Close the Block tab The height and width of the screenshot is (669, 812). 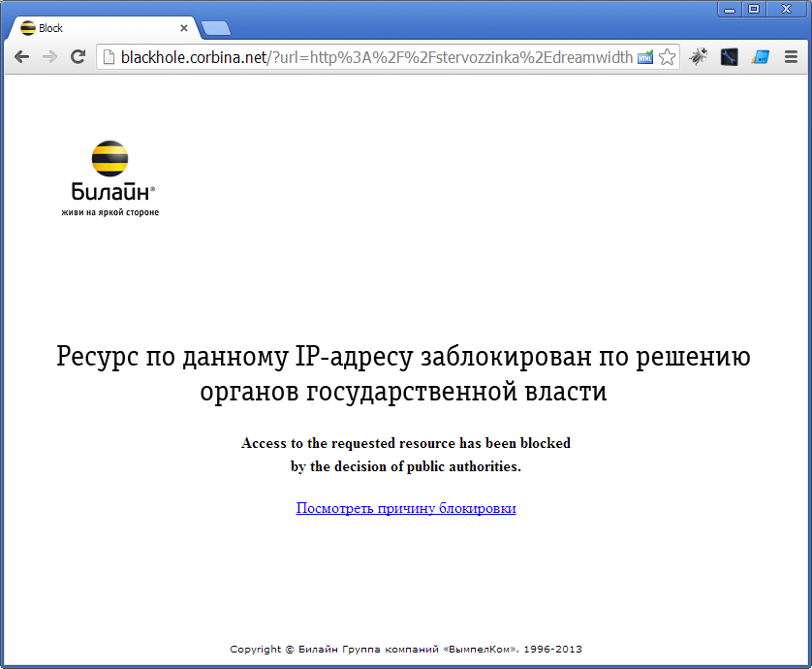coord(184,28)
